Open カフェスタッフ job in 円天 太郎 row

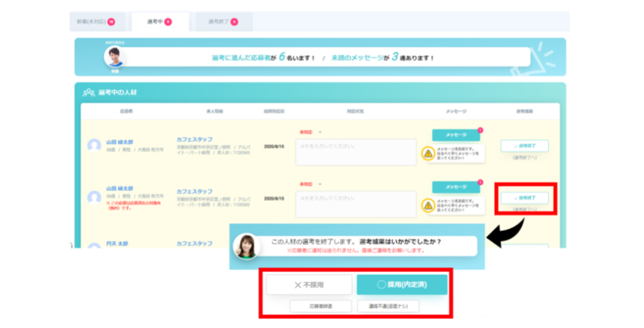195,244
